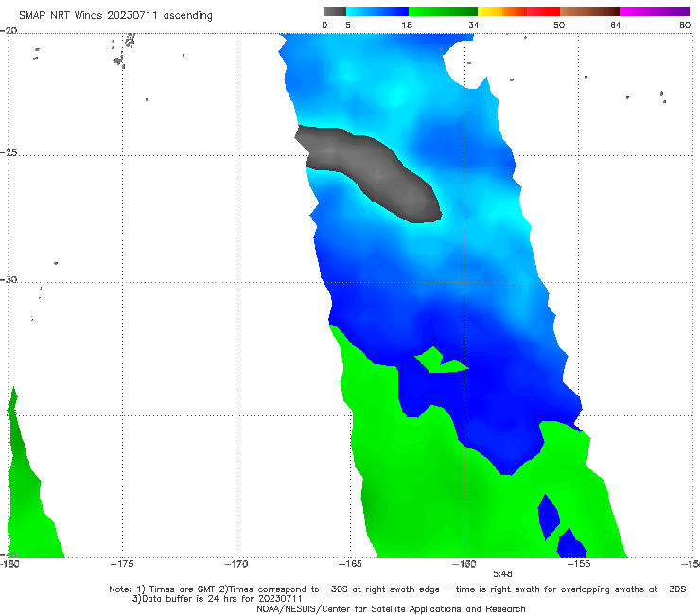This screenshot has height=615, width=700.
Task: Click the longitude label '-175'
Action: pyautogui.click(x=122, y=564)
